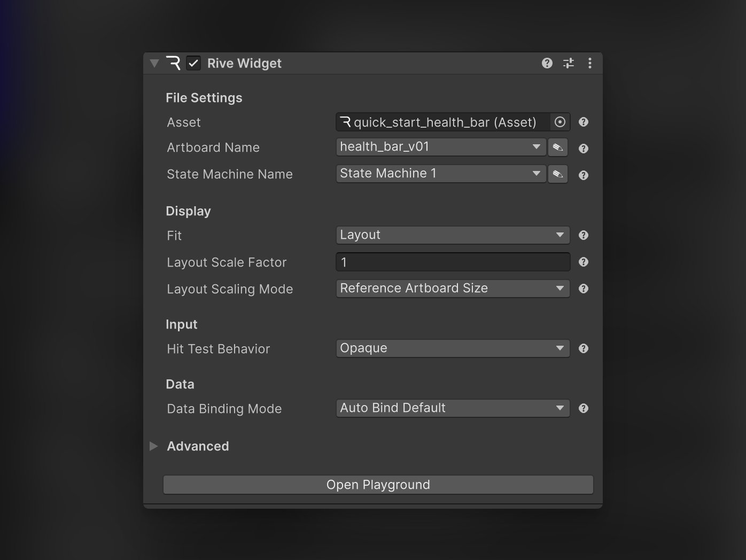Expand the Advanced section
The width and height of the screenshot is (746, 560).
tap(154, 446)
